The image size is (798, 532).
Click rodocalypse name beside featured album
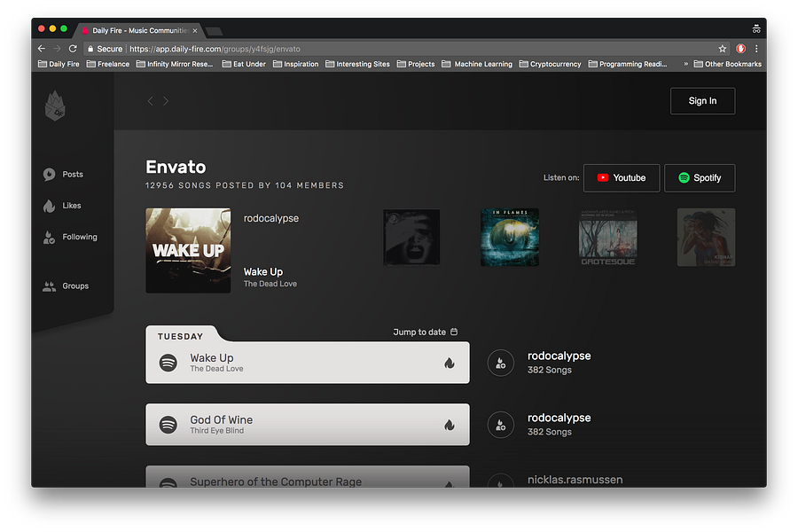tap(271, 218)
